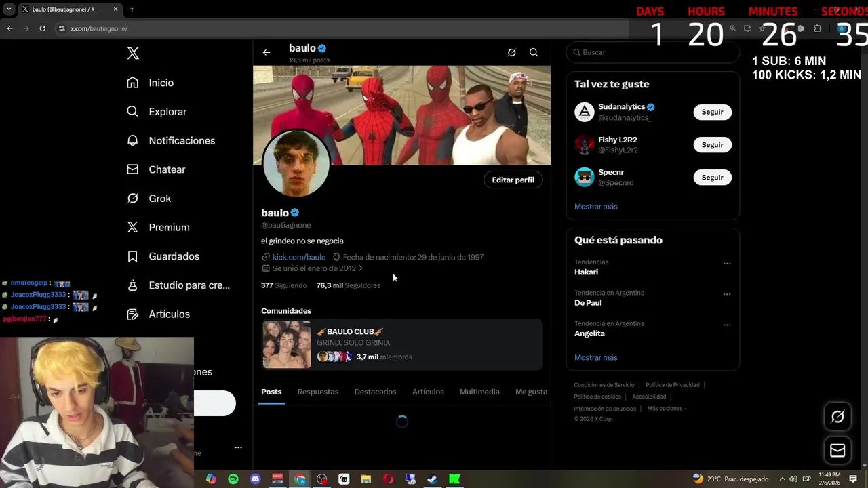This screenshot has height=488, width=868.
Task: Open the Spider-Man banner image
Action: click(401, 115)
